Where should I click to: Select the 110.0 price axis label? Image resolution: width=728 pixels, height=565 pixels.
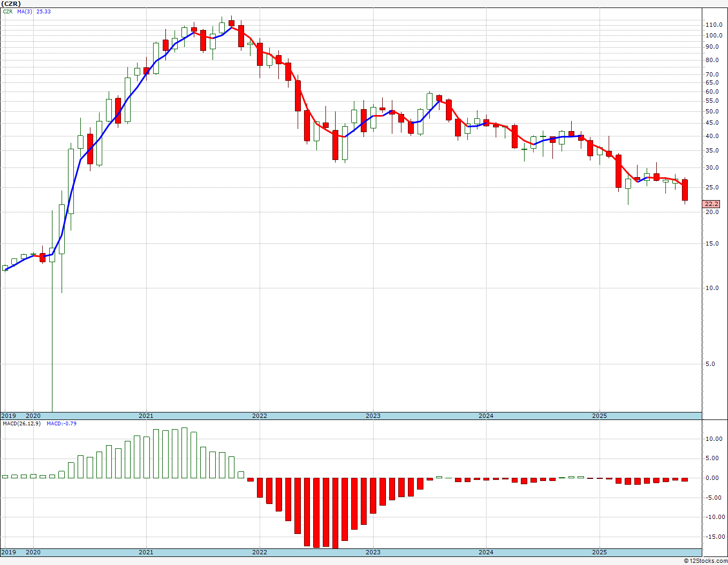point(714,25)
